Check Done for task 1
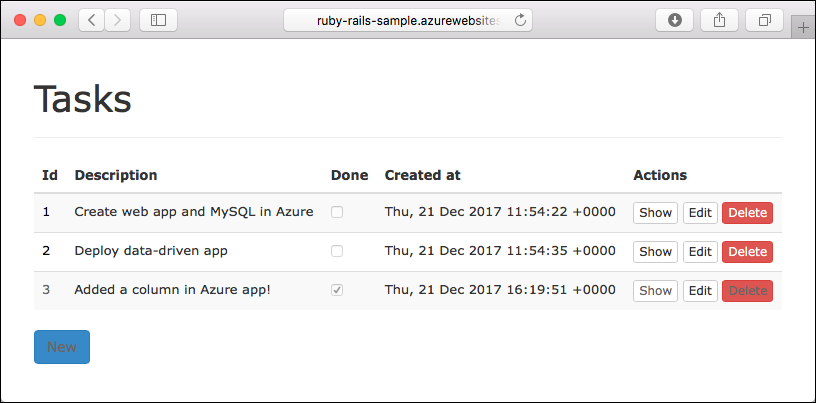This screenshot has height=403, width=816. [x=337, y=212]
